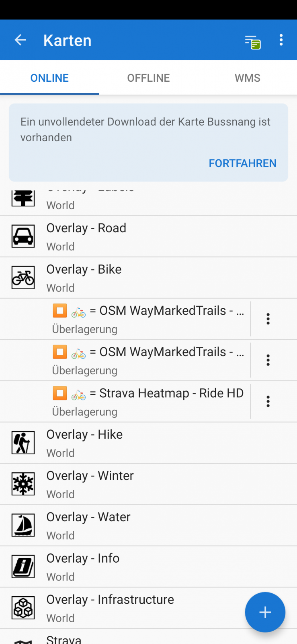Open the map layers list icon
This screenshot has height=644, width=297.
click(x=252, y=41)
